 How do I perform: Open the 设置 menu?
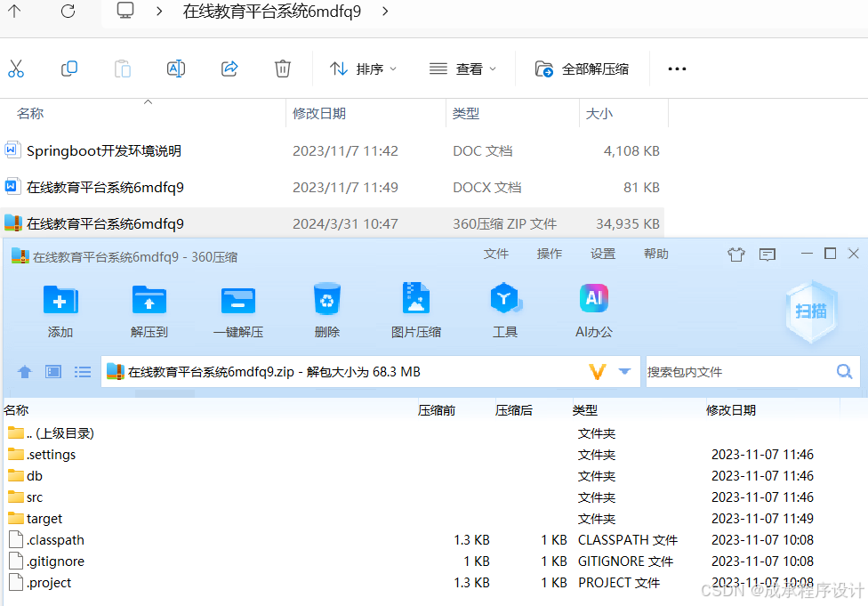602,253
